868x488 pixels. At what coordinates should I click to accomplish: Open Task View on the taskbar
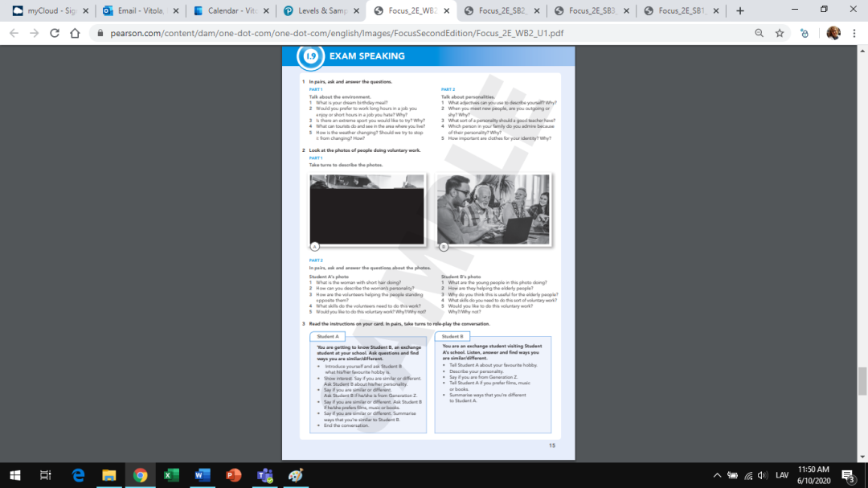45,475
